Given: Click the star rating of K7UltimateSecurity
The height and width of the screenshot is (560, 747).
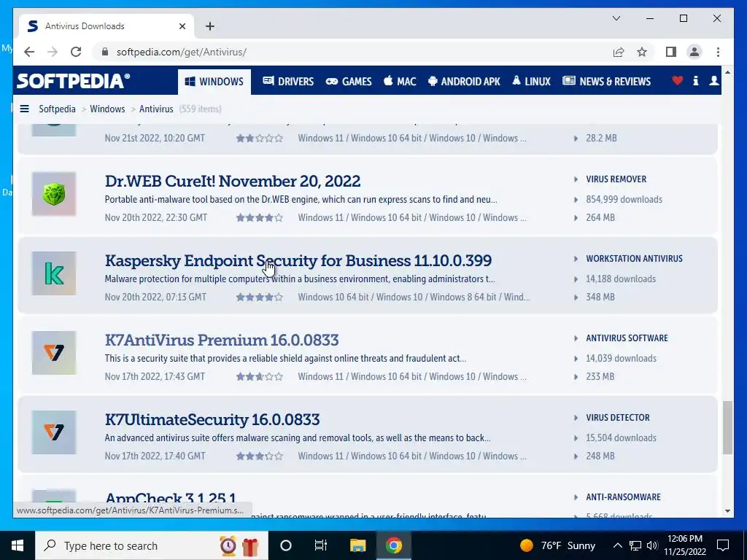Looking at the screenshot, I should pyautogui.click(x=260, y=456).
